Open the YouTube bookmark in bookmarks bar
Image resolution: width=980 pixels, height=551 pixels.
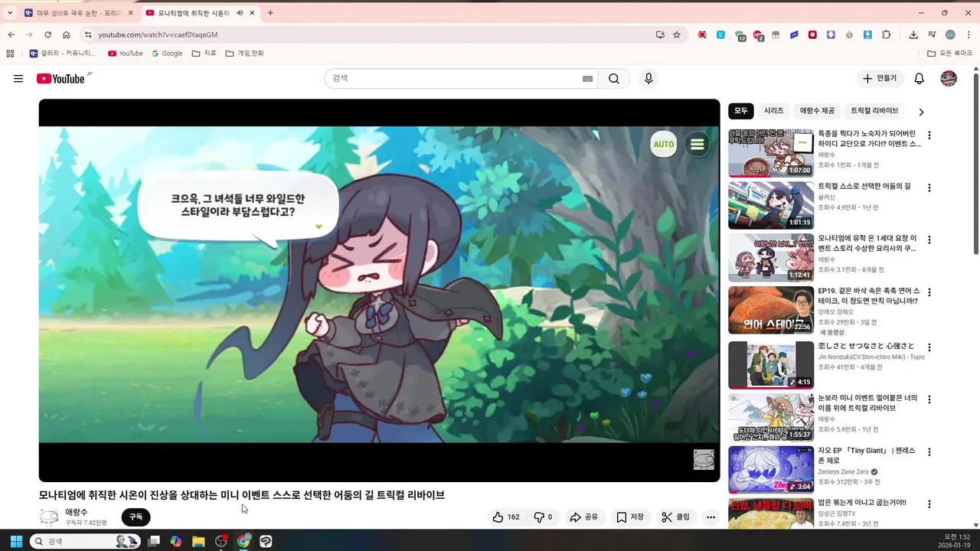pyautogui.click(x=125, y=54)
